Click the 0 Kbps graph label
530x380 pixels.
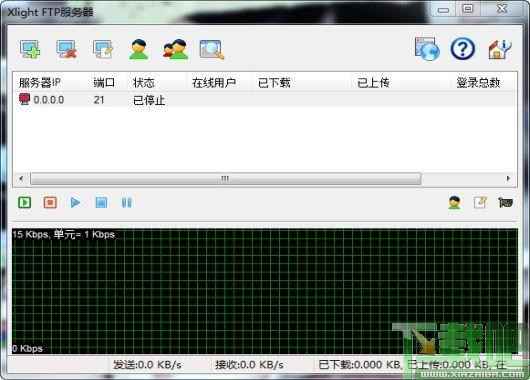pyautogui.click(x=27, y=348)
